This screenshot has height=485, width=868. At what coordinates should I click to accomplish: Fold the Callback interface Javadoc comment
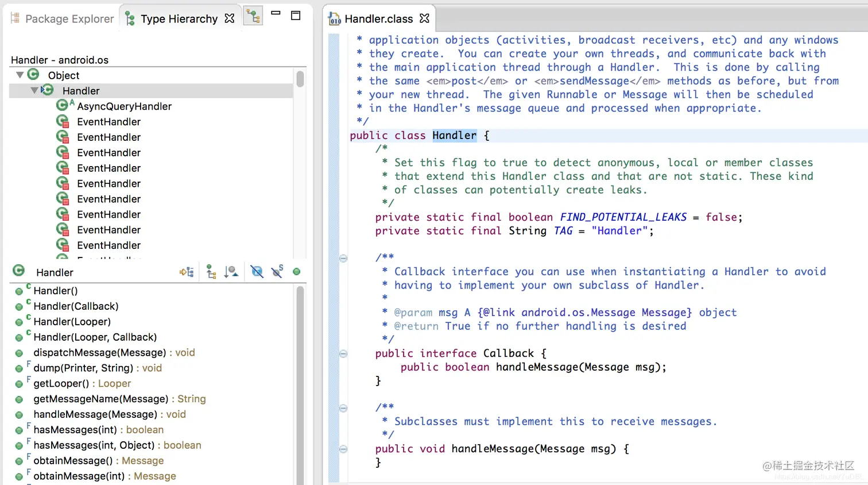point(343,258)
